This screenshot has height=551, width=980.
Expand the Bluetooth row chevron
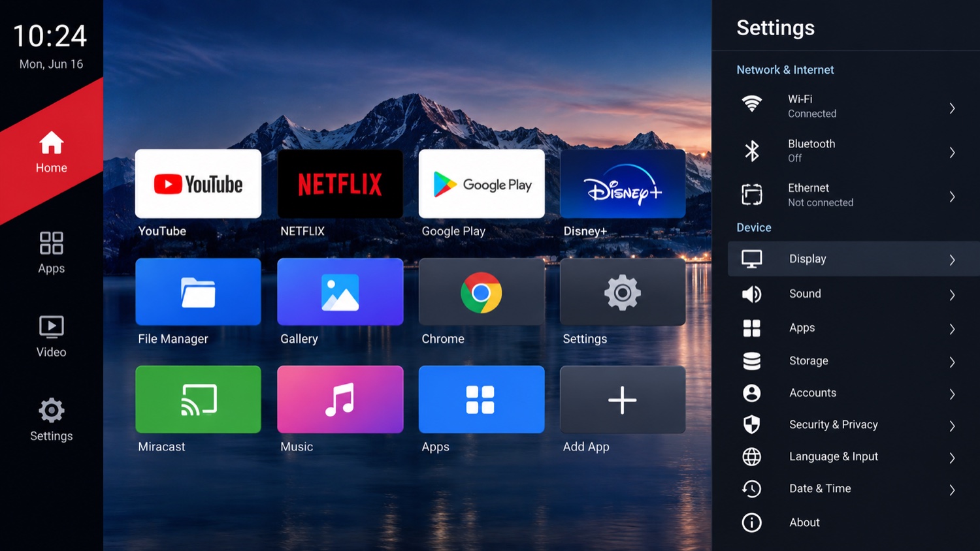(x=953, y=153)
